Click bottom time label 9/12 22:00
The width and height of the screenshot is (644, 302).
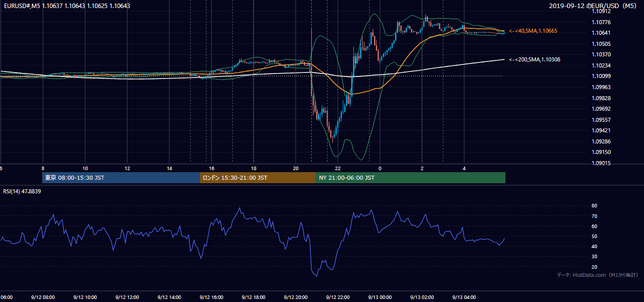338,297
